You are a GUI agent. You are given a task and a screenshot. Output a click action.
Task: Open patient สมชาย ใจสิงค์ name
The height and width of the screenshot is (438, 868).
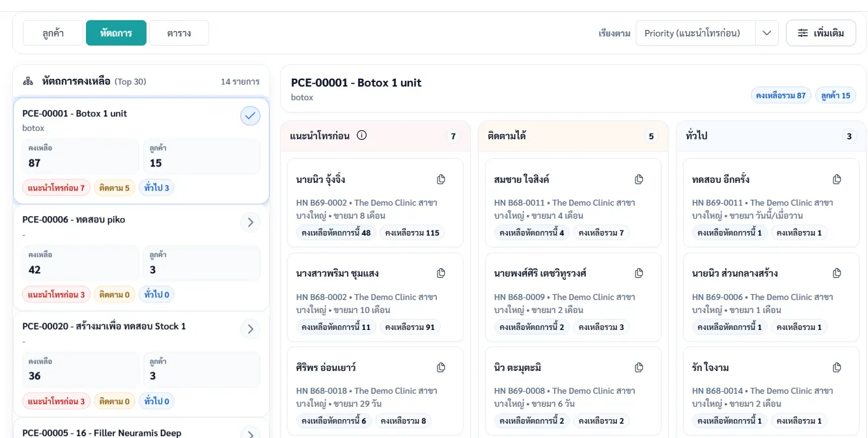coord(522,180)
